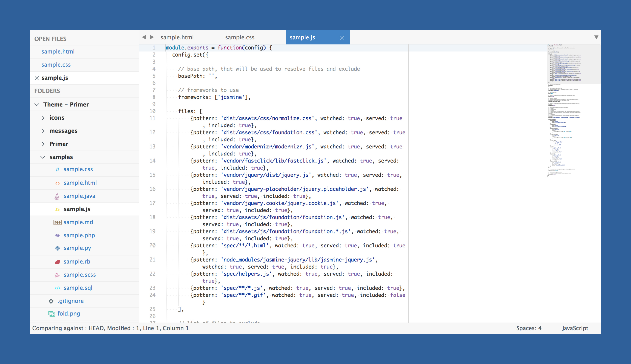Click Spaces: 4 indentation setting
Screen dimensions: 631x364
click(529, 328)
